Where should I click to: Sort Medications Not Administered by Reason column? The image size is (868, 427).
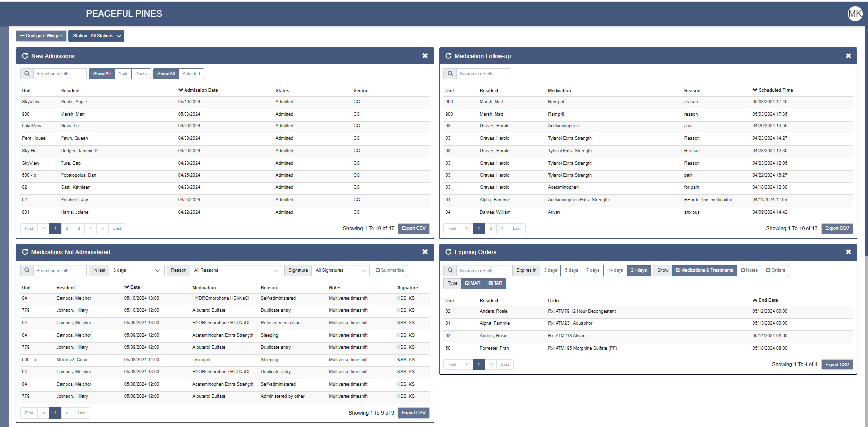point(269,288)
